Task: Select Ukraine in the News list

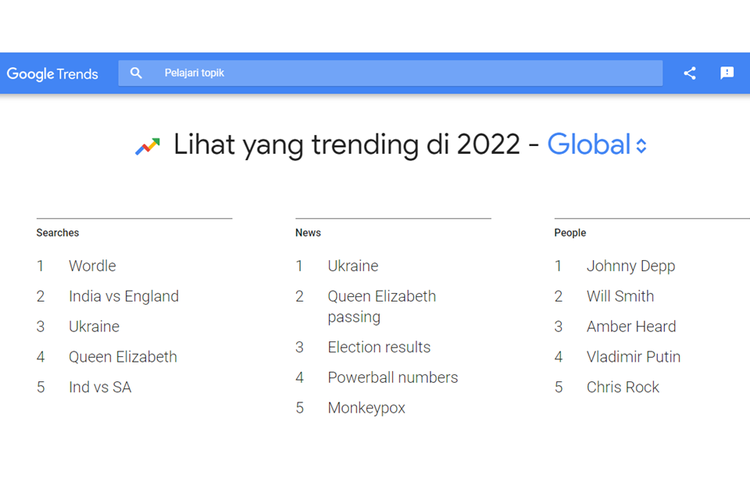Action: tap(353, 266)
